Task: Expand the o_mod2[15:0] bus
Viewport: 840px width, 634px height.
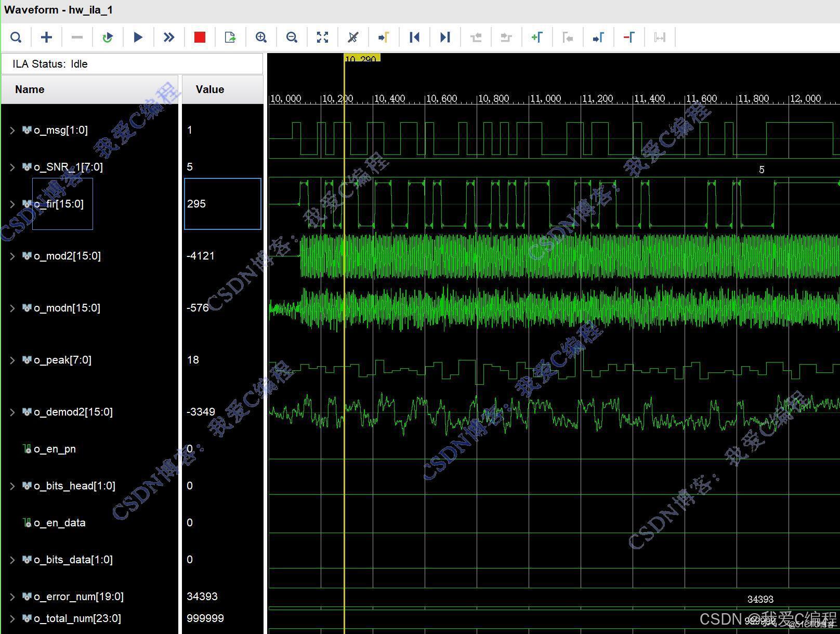Action: (12, 256)
